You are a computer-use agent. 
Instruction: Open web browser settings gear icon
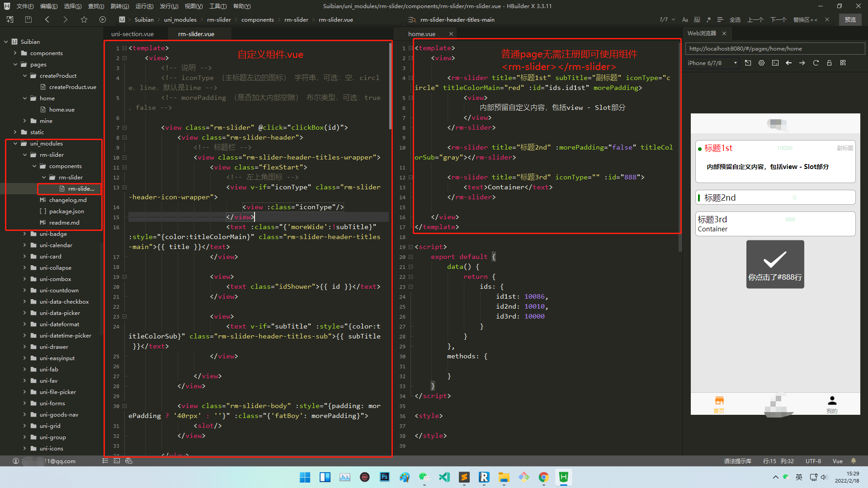[762, 63]
